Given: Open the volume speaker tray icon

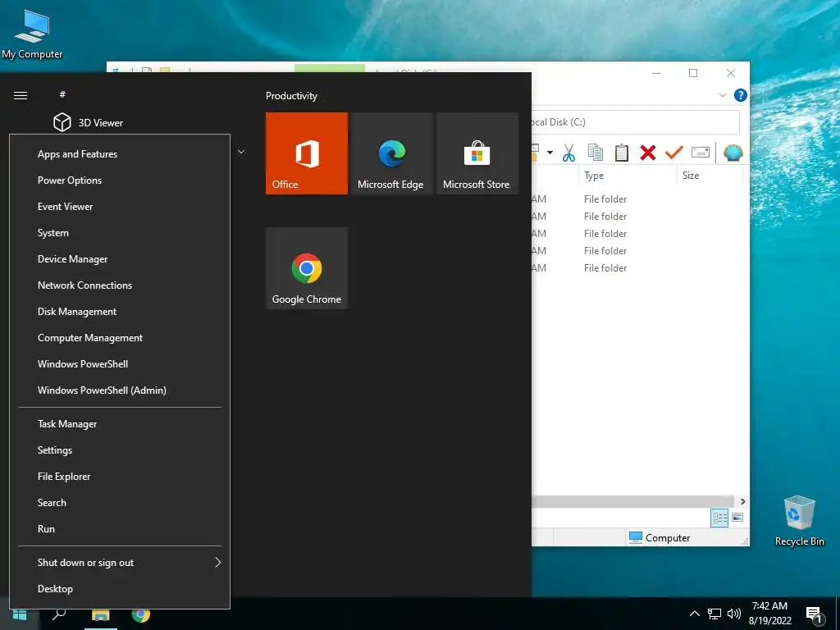Looking at the screenshot, I should point(734,614).
